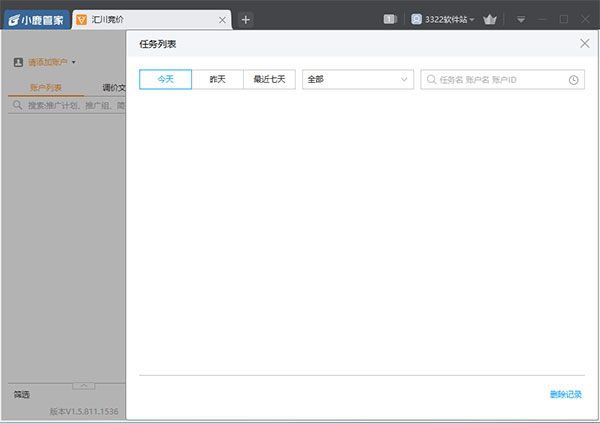Close the 汇川竞价 tab
Screen dimensions: 600x423
(x=222, y=20)
